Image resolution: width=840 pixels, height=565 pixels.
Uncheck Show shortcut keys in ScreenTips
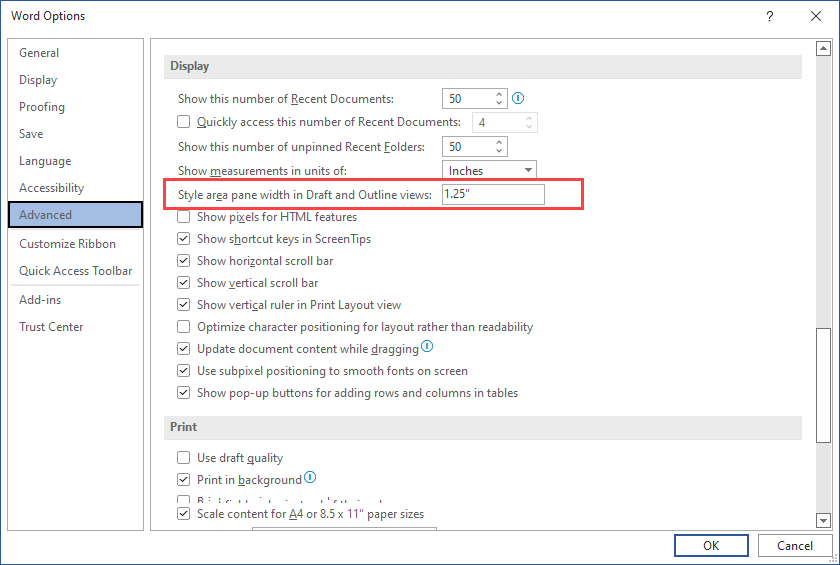[x=183, y=238]
